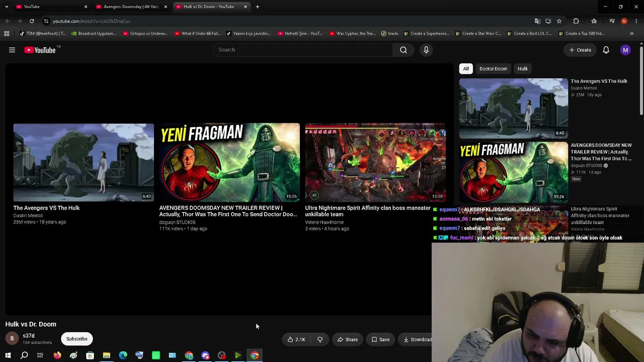Screen dimensions: 644x362
Task: Open Avengers Doomsday review sidebar title
Action: [601, 152]
